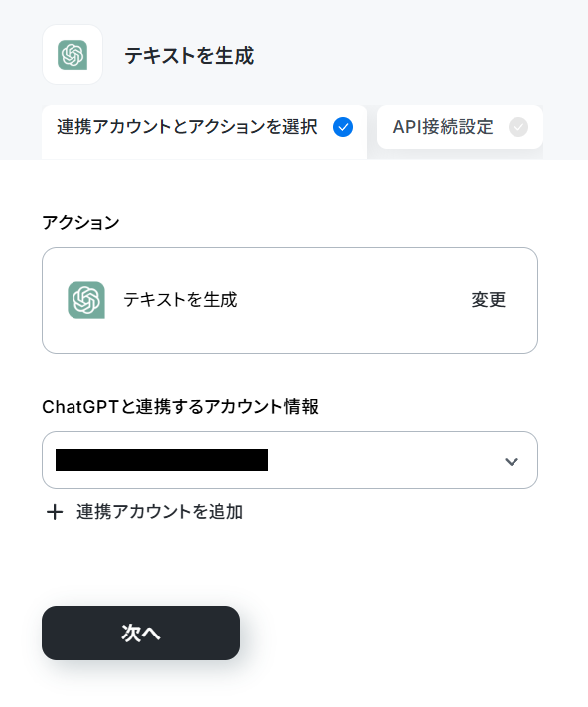
Task: Click the テキストを生成 action card
Action: (x=290, y=300)
